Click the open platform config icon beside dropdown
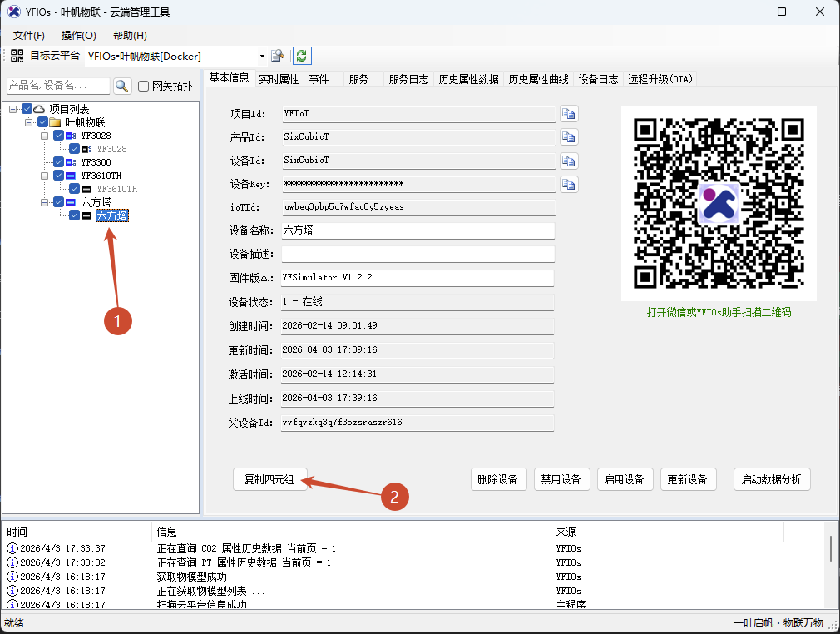Viewport: 840px width, 634px height. [x=278, y=55]
